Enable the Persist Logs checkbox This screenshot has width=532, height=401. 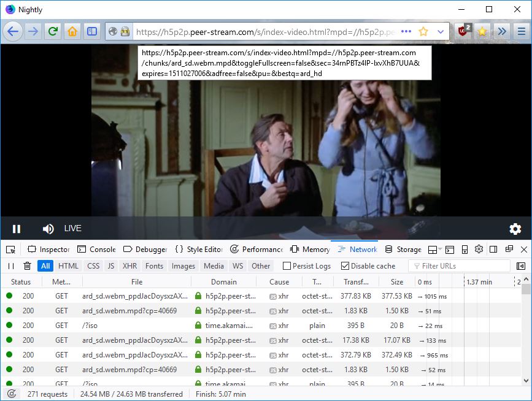point(287,265)
